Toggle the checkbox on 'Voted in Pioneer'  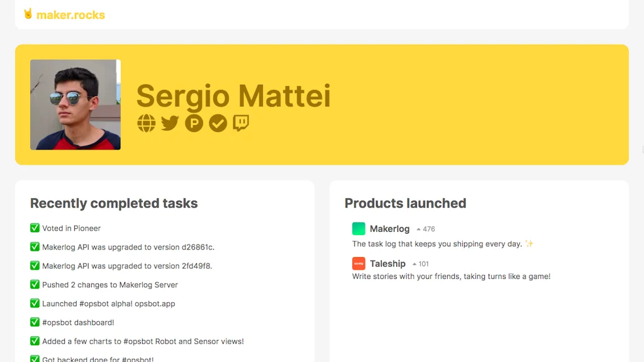[35, 228]
